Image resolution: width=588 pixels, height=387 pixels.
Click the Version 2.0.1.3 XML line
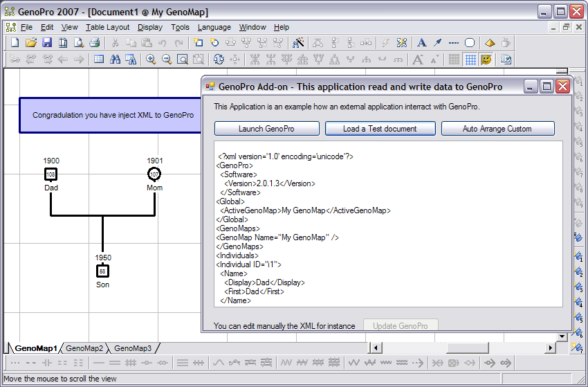click(270, 183)
